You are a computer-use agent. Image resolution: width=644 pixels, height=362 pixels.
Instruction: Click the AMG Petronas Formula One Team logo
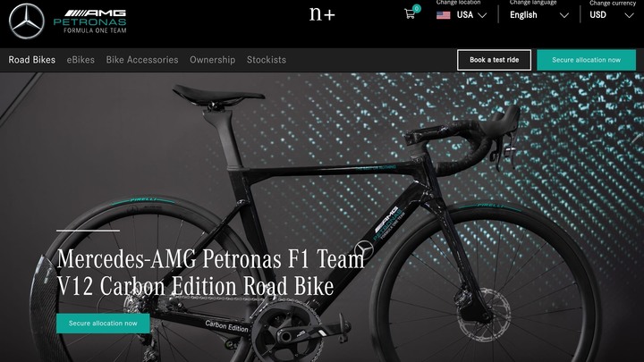(x=90, y=21)
